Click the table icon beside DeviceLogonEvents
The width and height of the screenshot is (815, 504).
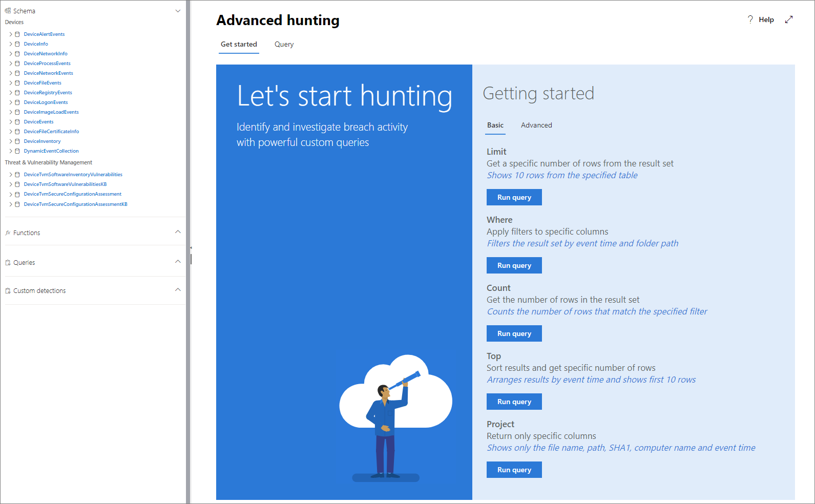tap(17, 102)
